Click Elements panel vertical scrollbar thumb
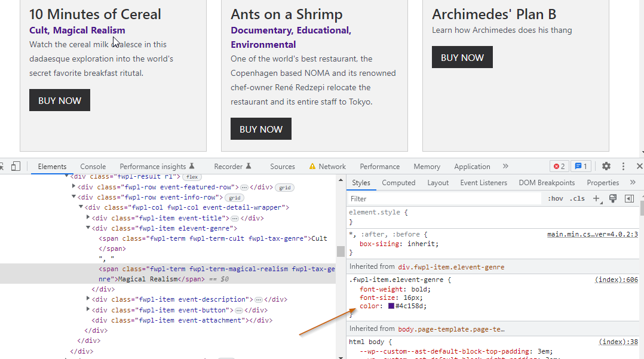 [x=341, y=251]
